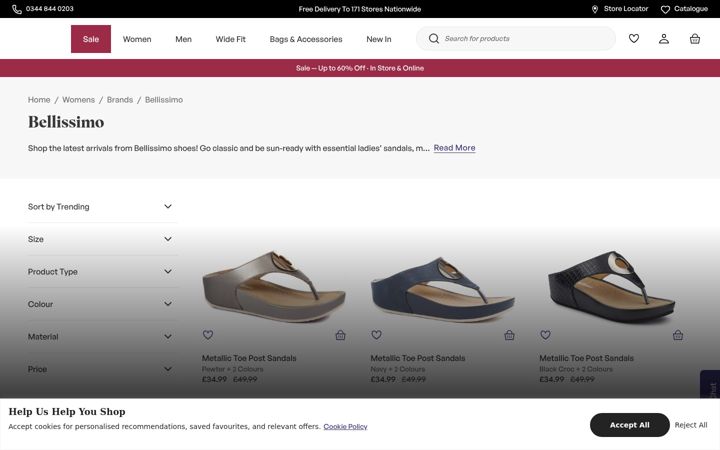Open the Wide Fit menu

[231, 39]
